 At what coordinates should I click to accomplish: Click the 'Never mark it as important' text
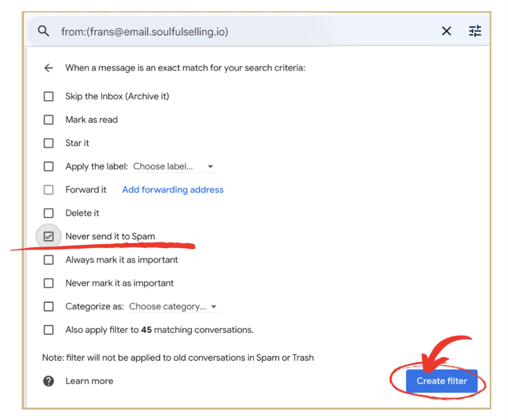coord(120,283)
